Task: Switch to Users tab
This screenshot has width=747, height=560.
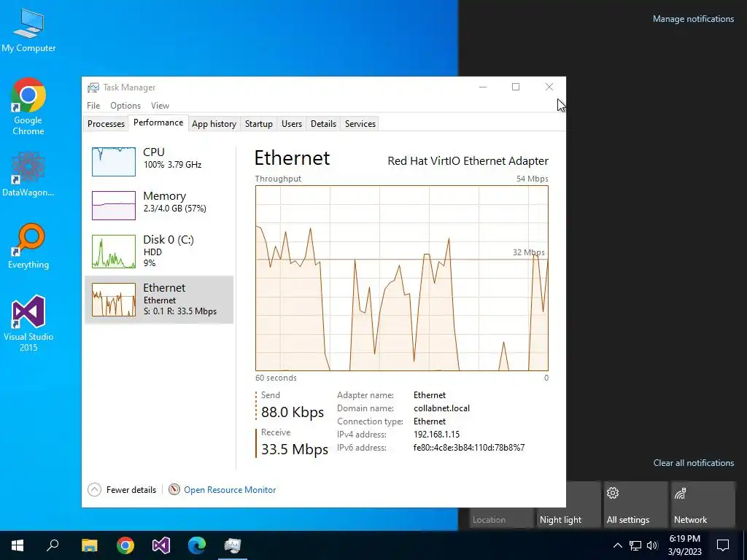Action: coord(292,124)
